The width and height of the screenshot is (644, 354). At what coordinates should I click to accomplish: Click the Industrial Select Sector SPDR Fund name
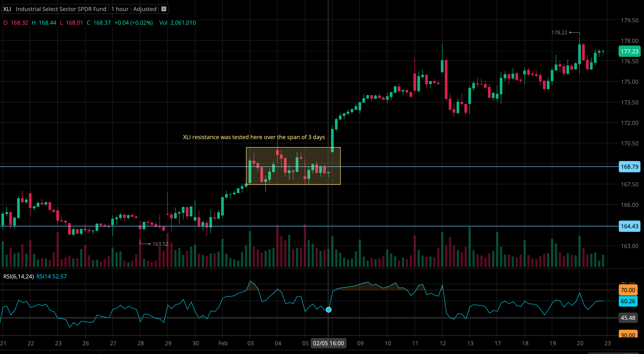pos(61,9)
